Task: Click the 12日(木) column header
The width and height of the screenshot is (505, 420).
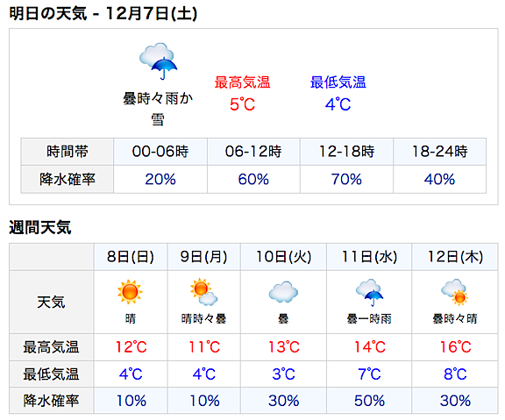Action: (455, 257)
